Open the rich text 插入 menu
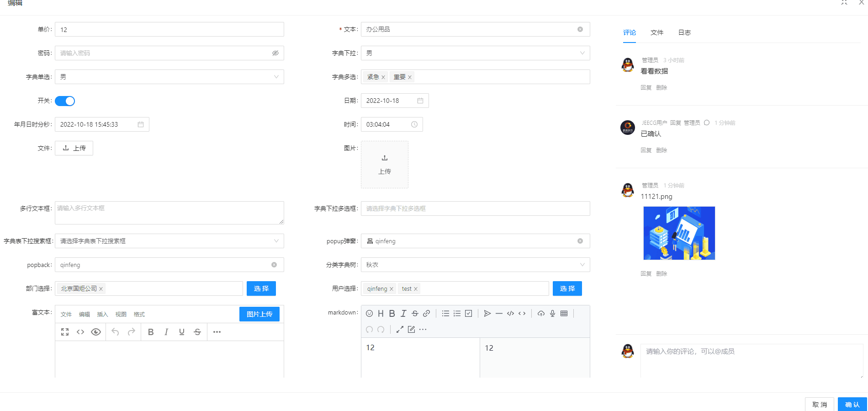 click(103, 315)
